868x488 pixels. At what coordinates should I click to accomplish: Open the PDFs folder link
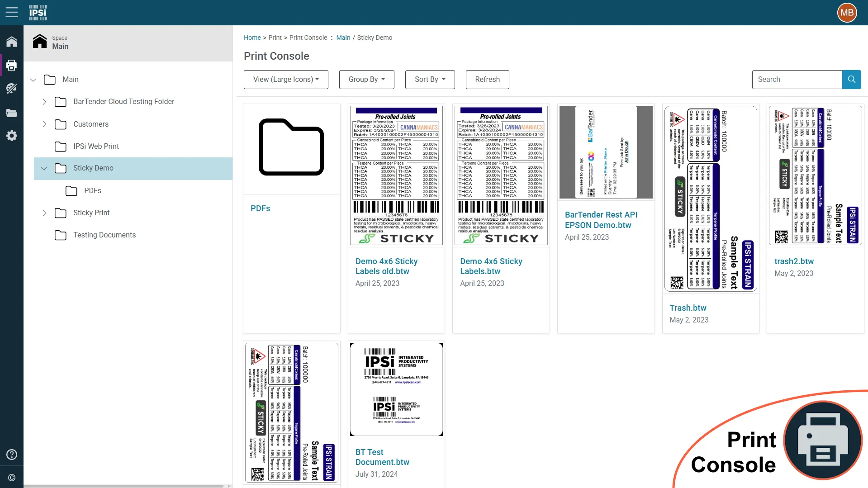click(260, 208)
